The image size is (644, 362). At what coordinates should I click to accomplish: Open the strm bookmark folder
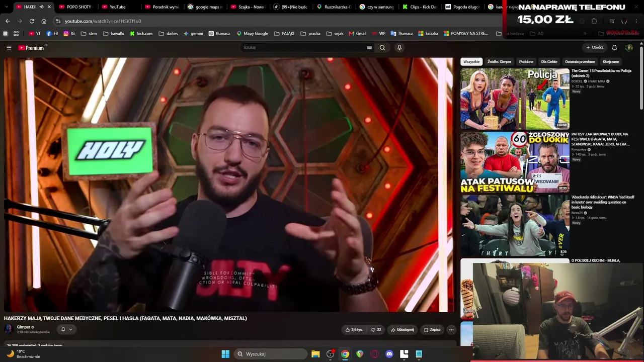[x=88, y=34]
